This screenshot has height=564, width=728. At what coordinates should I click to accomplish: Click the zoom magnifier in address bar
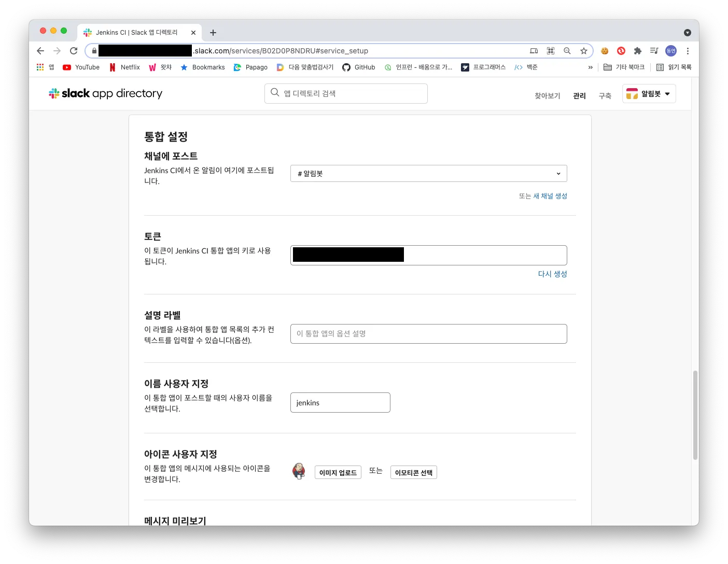pyautogui.click(x=567, y=51)
